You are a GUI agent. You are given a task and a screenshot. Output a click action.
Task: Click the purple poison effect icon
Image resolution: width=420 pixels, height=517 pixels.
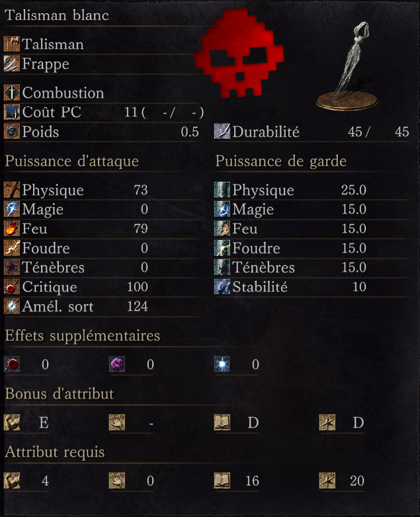click(117, 364)
